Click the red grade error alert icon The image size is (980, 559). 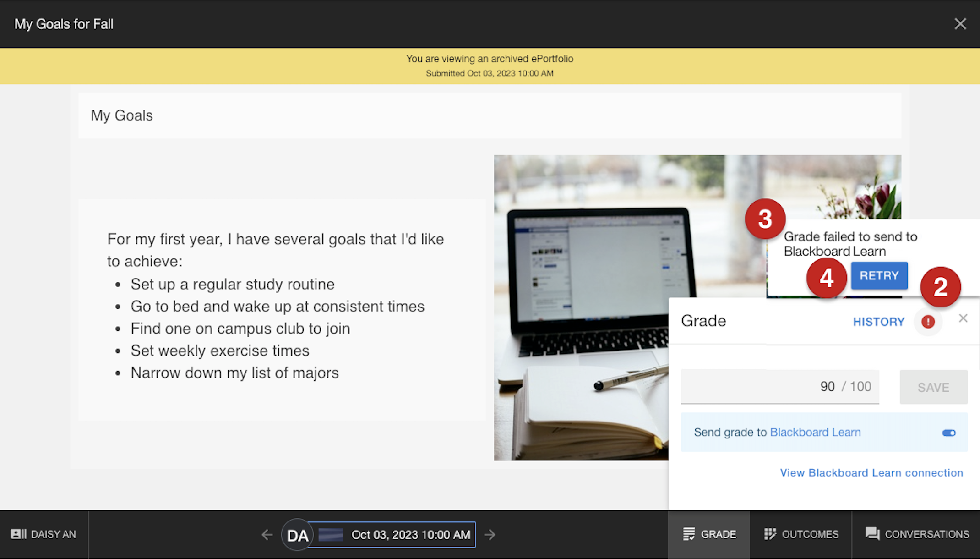[x=928, y=322]
